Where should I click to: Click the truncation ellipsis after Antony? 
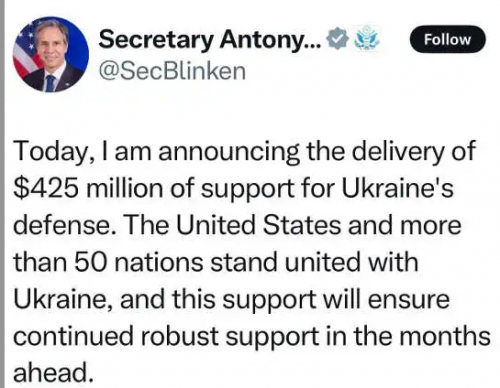pos(314,44)
